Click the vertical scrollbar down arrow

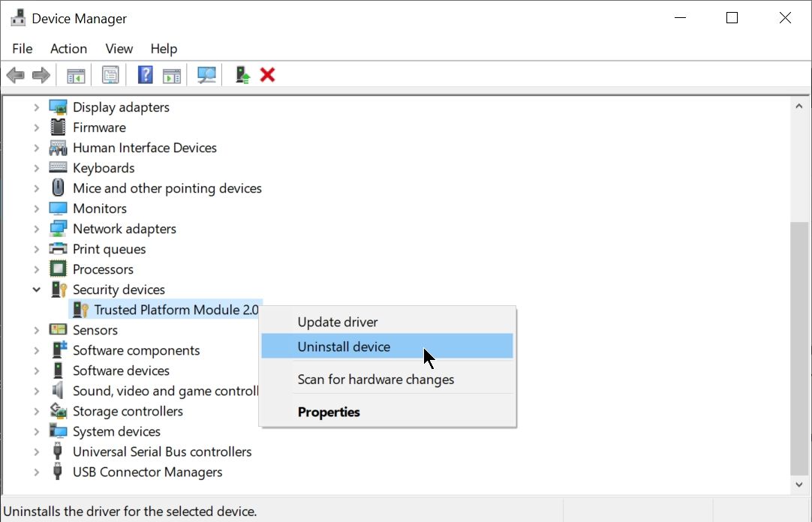click(x=800, y=484)
